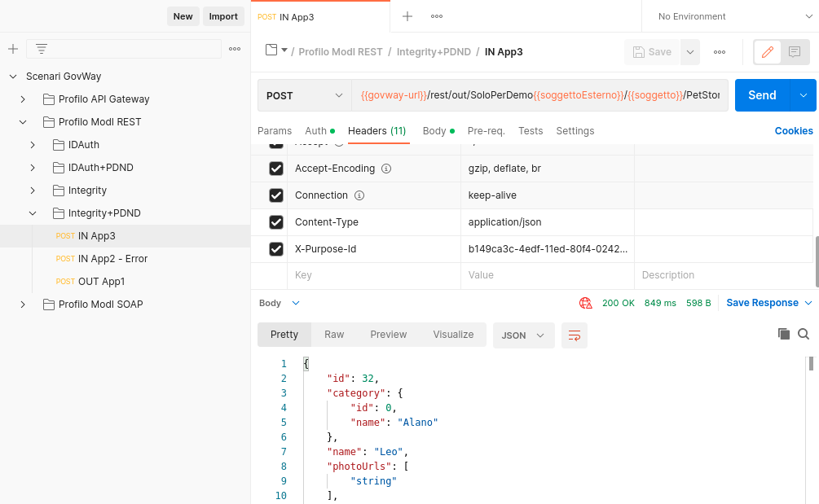Viewport: 819px width, 504px height.
Task: Click Integrity+PDND in breadcrumb
Action: pyautogui.click(x=434, y=52)
